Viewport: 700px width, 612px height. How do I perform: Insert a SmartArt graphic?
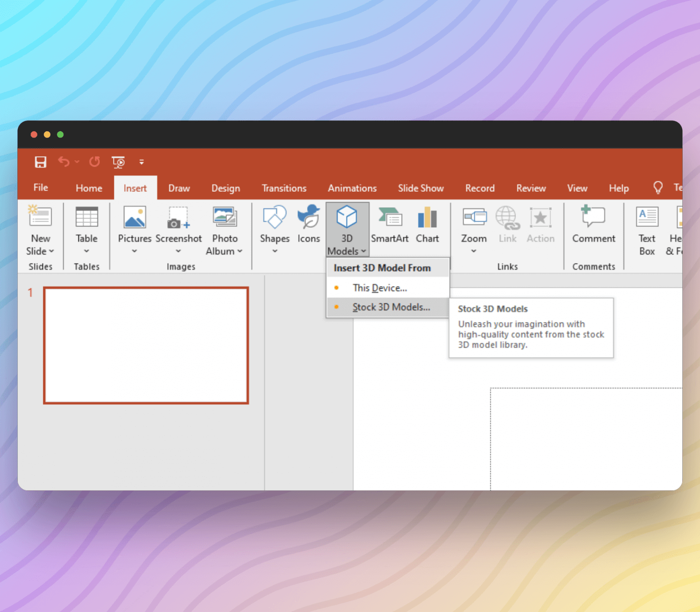pos(390,225)
